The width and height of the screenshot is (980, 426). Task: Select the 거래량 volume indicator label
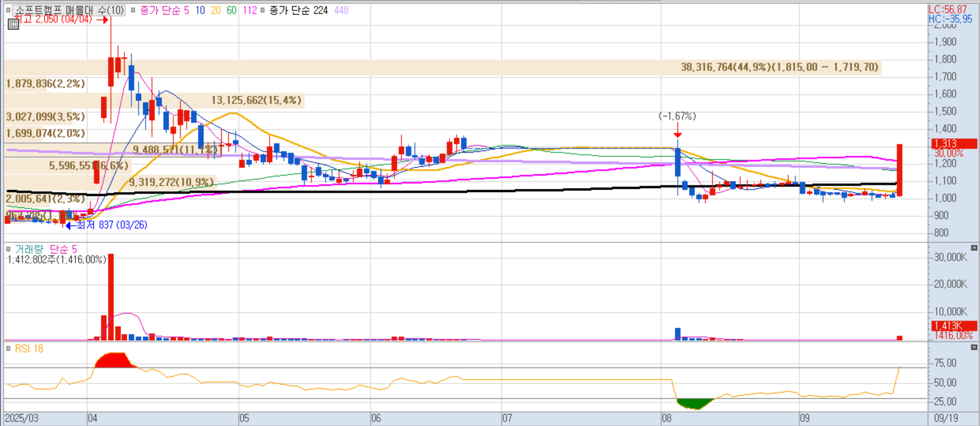coord(29,249)
